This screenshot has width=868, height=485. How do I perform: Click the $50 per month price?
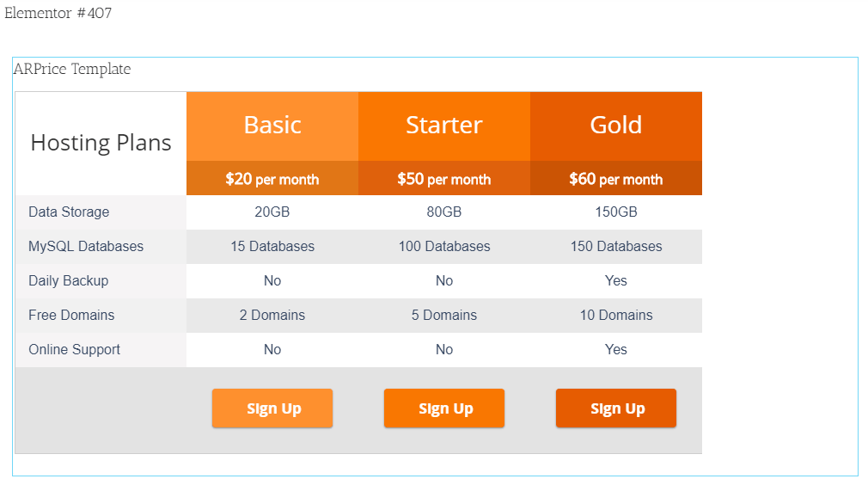[444, 179]
